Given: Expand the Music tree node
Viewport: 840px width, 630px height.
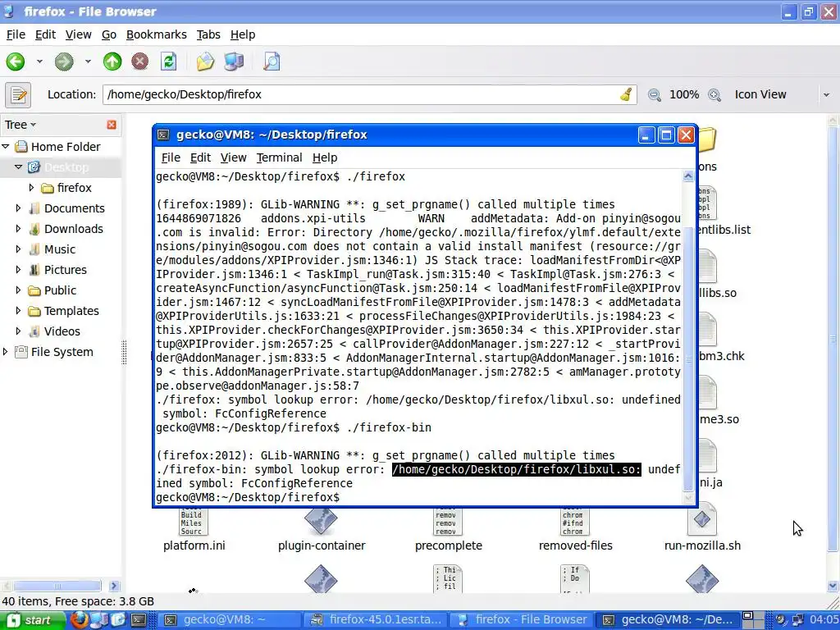Looking at the screenshot, I should click(18, 249).
